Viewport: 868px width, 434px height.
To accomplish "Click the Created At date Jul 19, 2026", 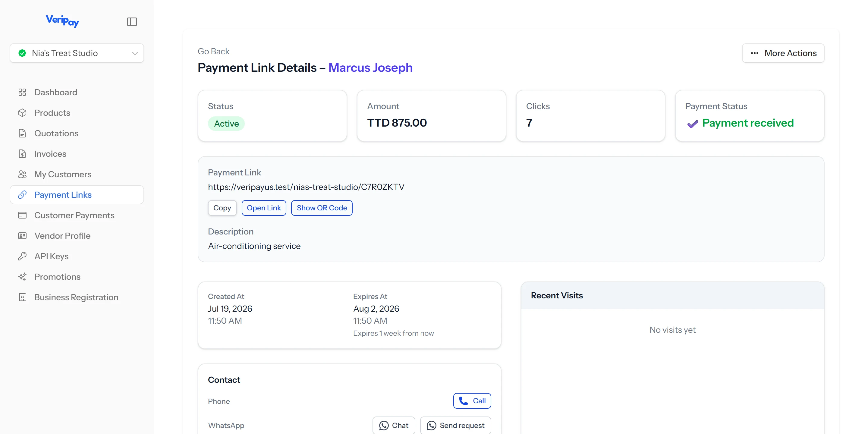I will coord(230,309).
